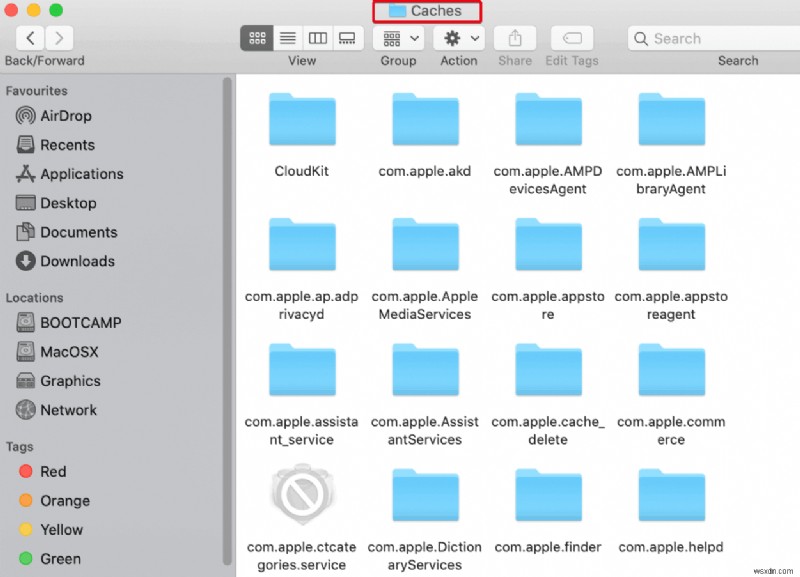The image size is (800, 577).
Task: Switch to icon view mode
Action: pyautogui.click(x=257, y=38)
